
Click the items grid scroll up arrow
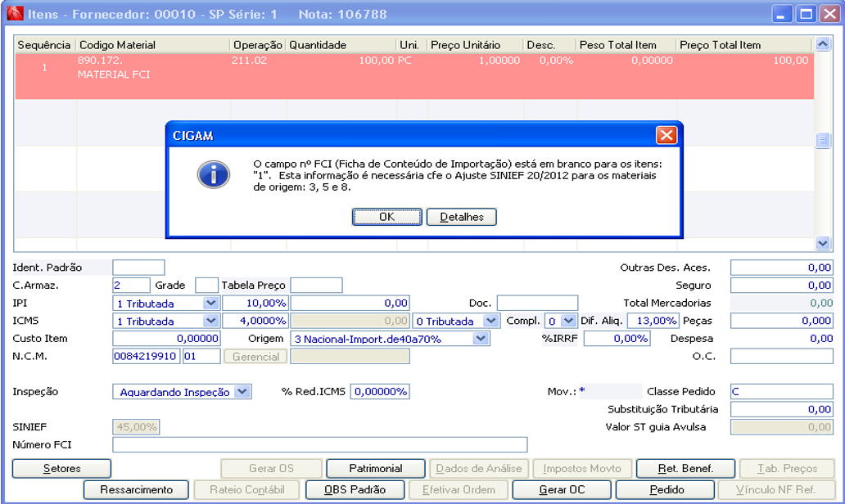pos(822,43)
